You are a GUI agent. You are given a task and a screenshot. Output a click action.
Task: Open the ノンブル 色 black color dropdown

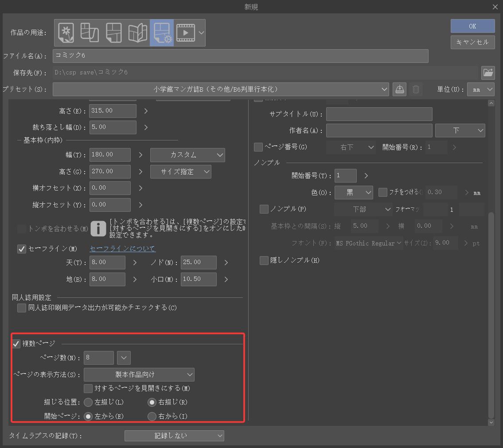(x=354, y=192)
